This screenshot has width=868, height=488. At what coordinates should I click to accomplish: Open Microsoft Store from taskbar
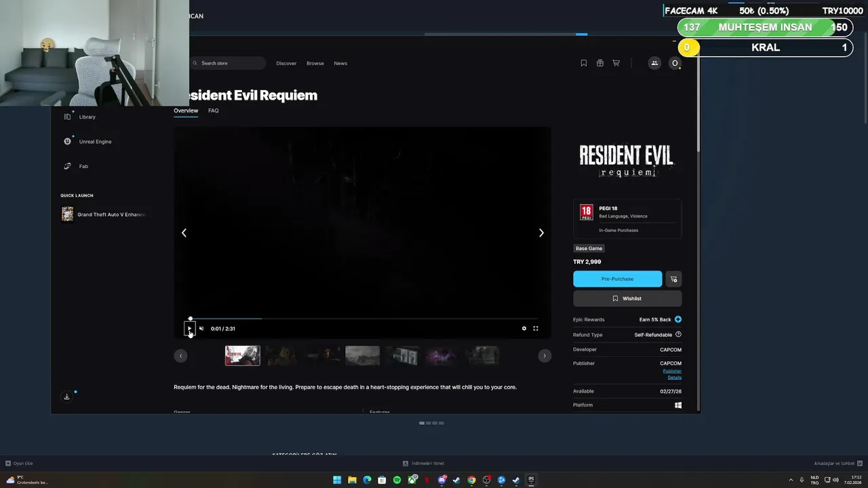pos(382,480)
